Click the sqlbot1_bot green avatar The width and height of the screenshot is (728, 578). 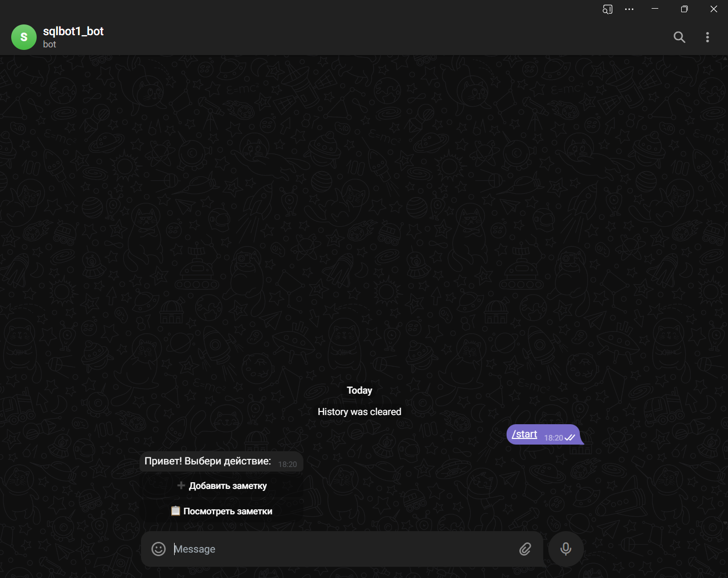[x=24, y=37]
